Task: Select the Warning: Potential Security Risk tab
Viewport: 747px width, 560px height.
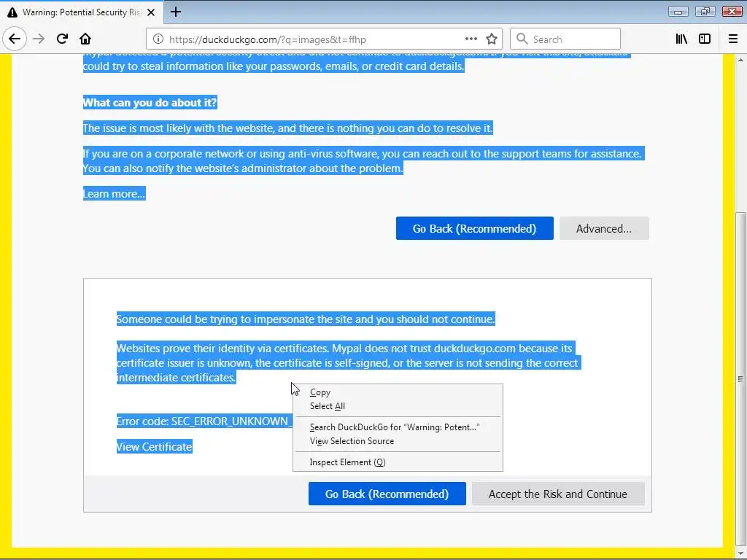Action: [x=82, y=12]
